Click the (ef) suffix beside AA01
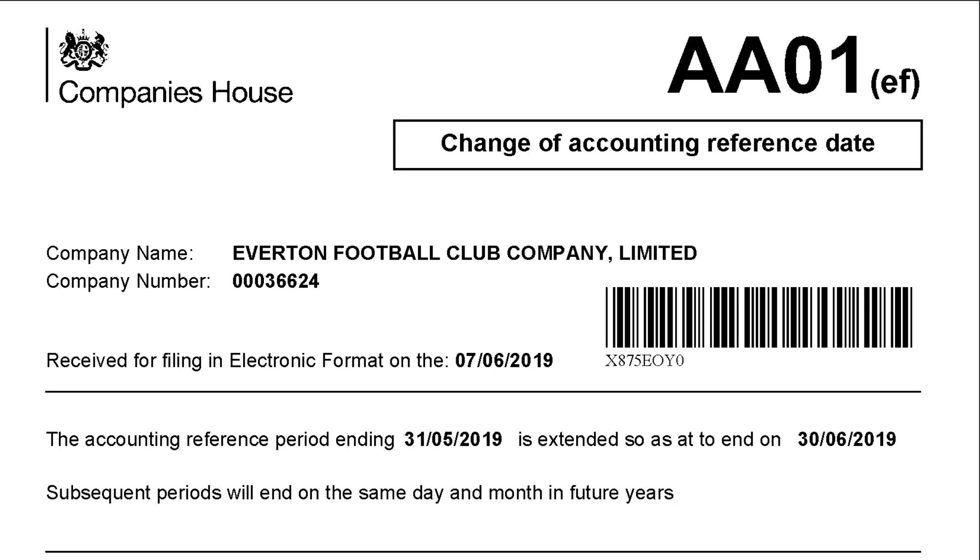This screenshot has height=560, width=980. [x=895, y=83]
